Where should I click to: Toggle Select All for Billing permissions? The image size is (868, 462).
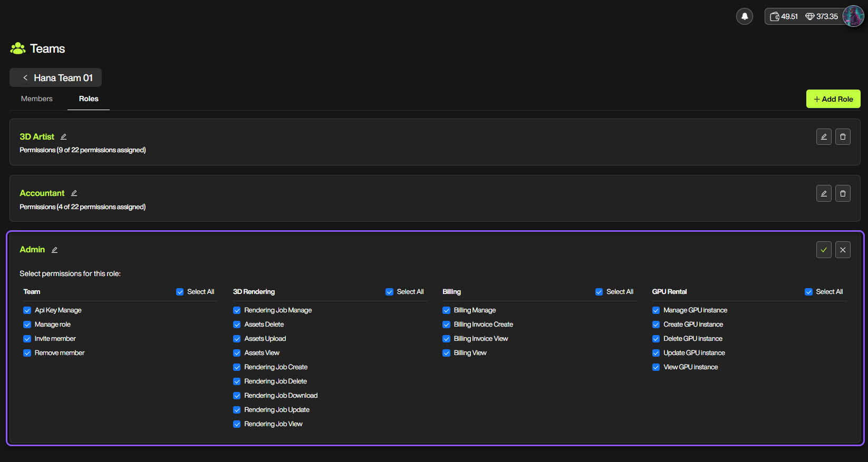click(x=599, y=292)
